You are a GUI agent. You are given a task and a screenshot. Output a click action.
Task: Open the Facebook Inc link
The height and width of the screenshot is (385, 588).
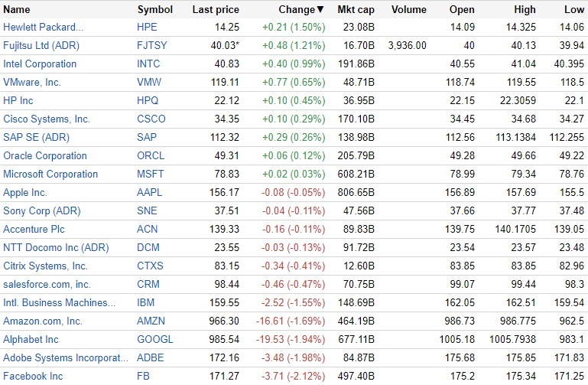(x=33, y=376)
